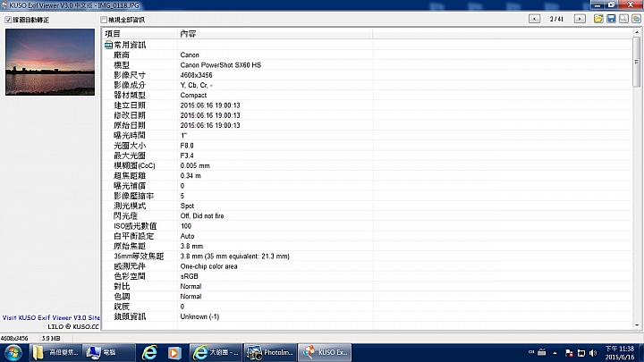The width and height of the screenshot is (644, 362).
Task: Select the Unknown (-1) lens info value
Action: [x=199, y=316]
